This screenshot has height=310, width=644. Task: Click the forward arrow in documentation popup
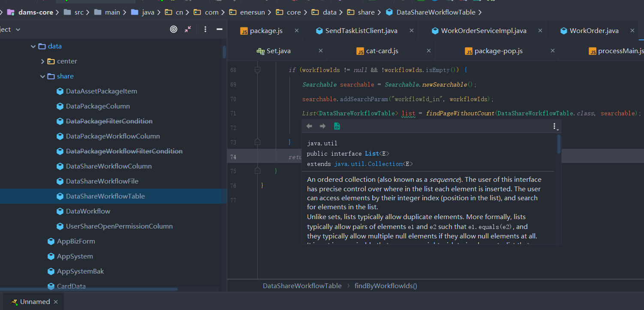point(323,126)
